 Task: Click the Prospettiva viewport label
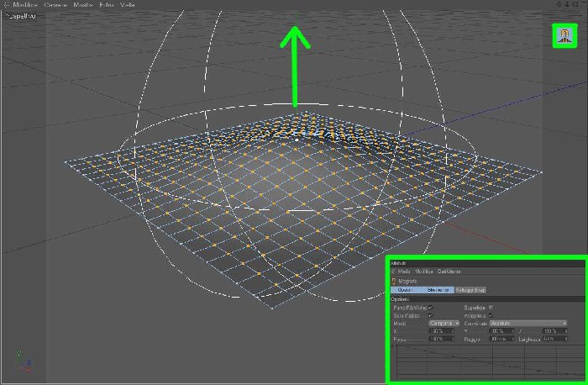tap(21, 16)
